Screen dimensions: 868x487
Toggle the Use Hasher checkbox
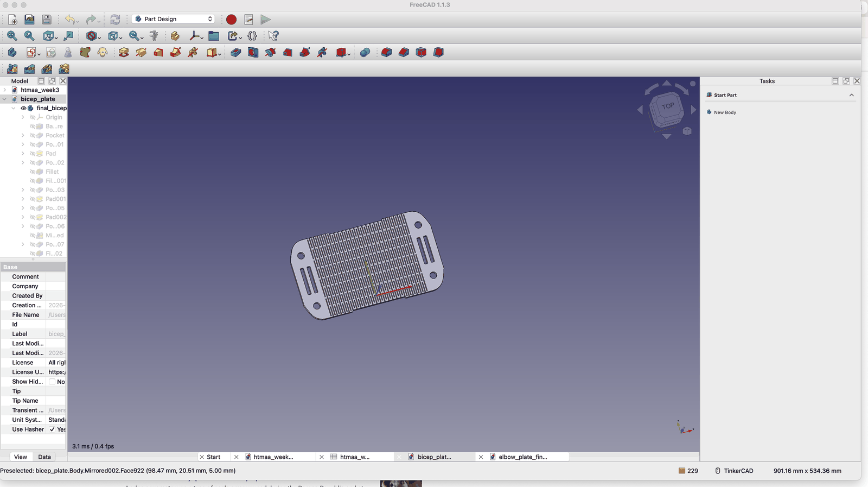click(52, 429)
